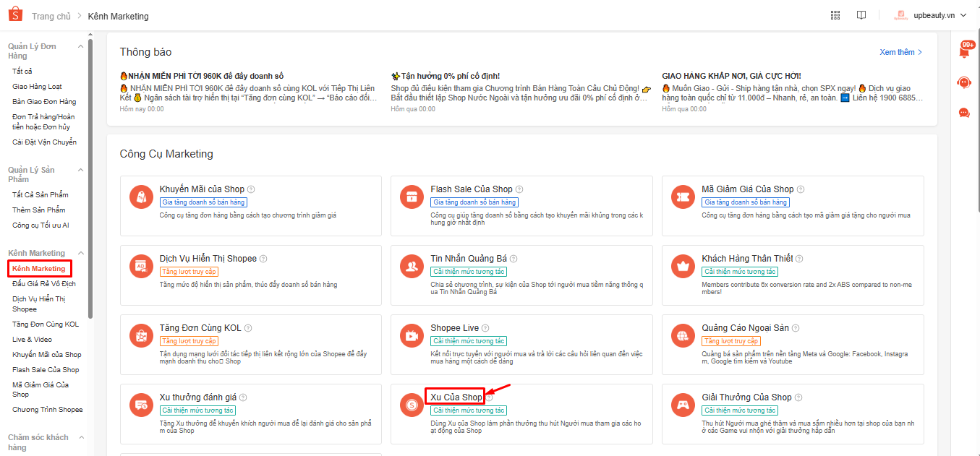Open the customer support headset icon
Image resolution: width=980 pixels, height=456 pixels.
pos(963,82)
